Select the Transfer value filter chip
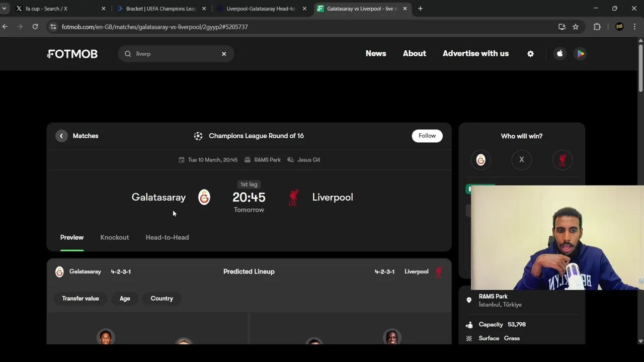Image resolution: width=644 pixels, height=362 pixels. tap(80, 299)
